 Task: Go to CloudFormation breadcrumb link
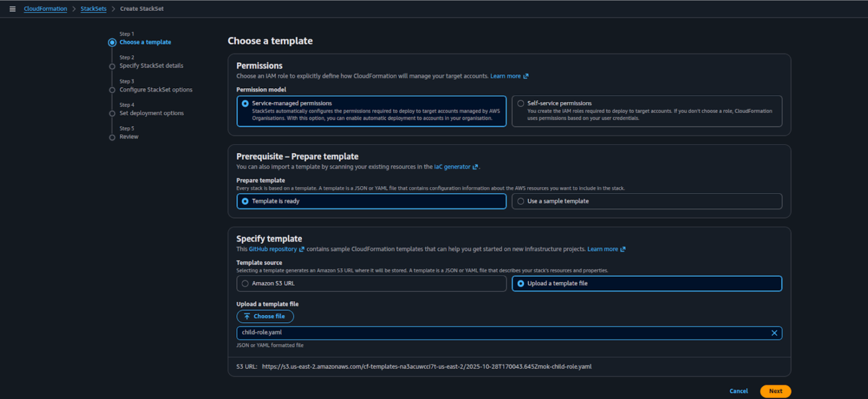click(x=46, y=9)
